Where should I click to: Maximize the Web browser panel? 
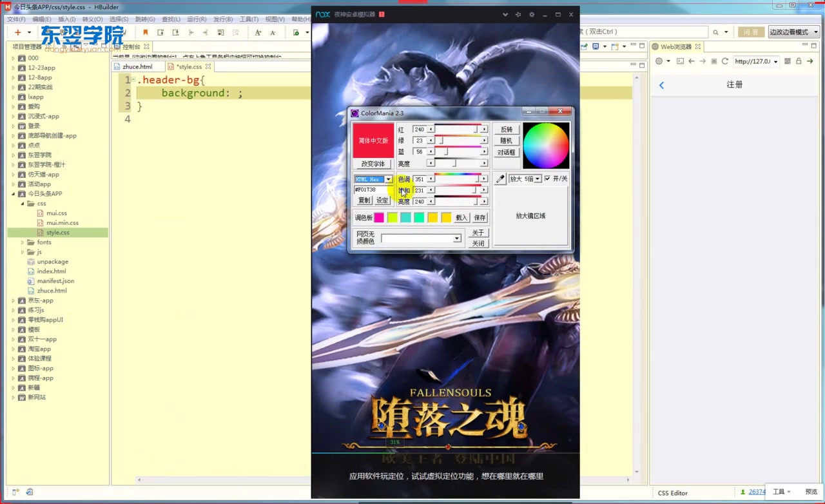pos(813,46)
